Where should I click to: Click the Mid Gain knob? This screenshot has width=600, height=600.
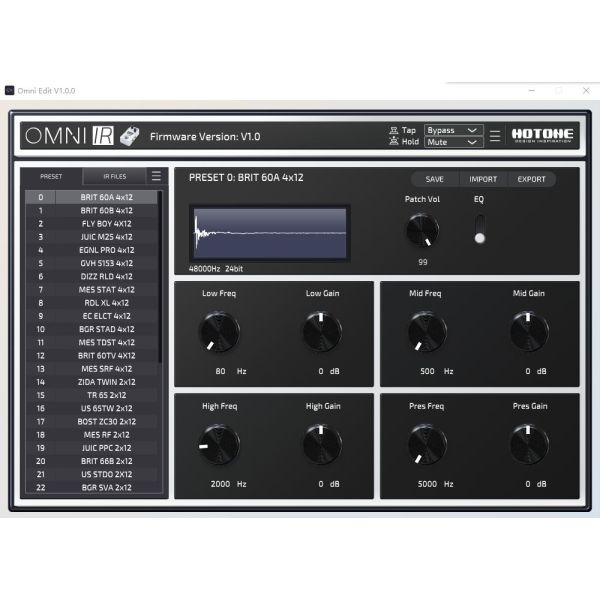pyautogui.click(x=529, y=332)
